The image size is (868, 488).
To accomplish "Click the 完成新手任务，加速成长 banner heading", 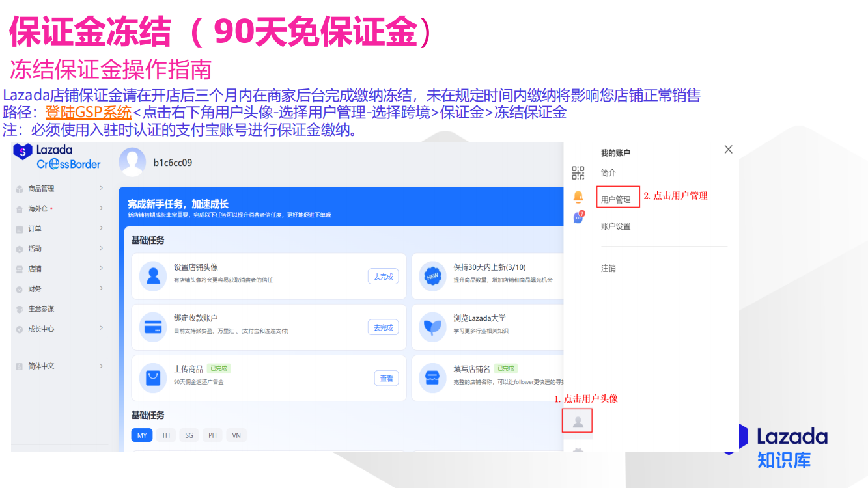I will click(178, 204).
